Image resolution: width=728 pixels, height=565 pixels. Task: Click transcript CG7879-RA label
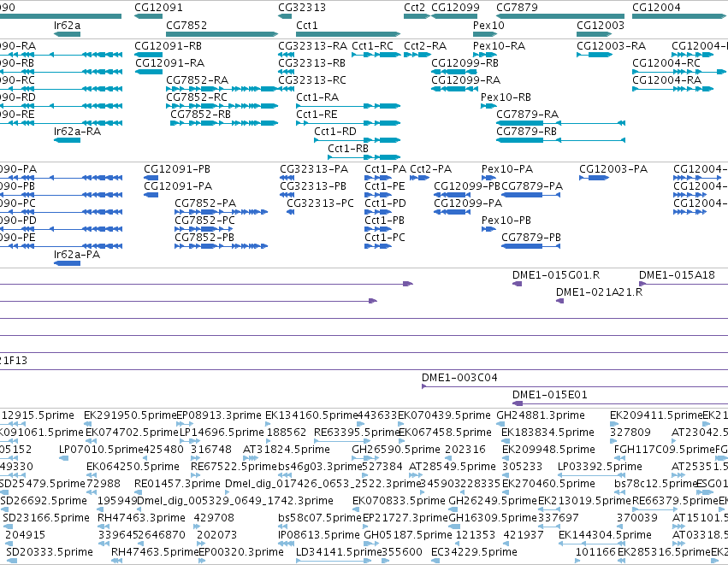(528, 115)
